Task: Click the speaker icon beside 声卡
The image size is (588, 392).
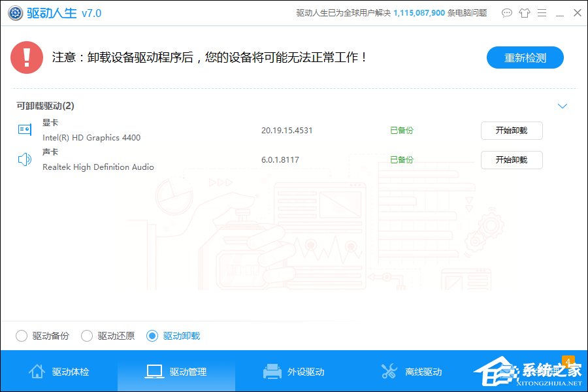Action: [24, 159]
